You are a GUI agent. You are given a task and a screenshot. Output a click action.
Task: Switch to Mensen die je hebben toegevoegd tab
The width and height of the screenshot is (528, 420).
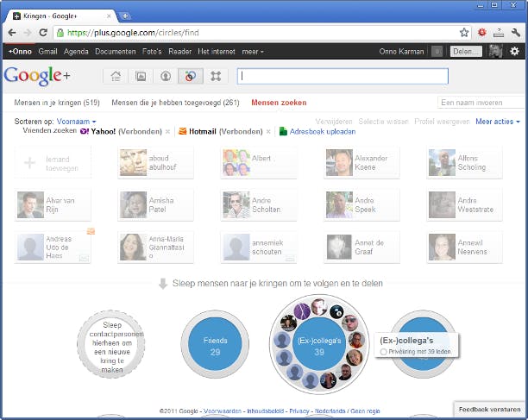tap(175, 103)
